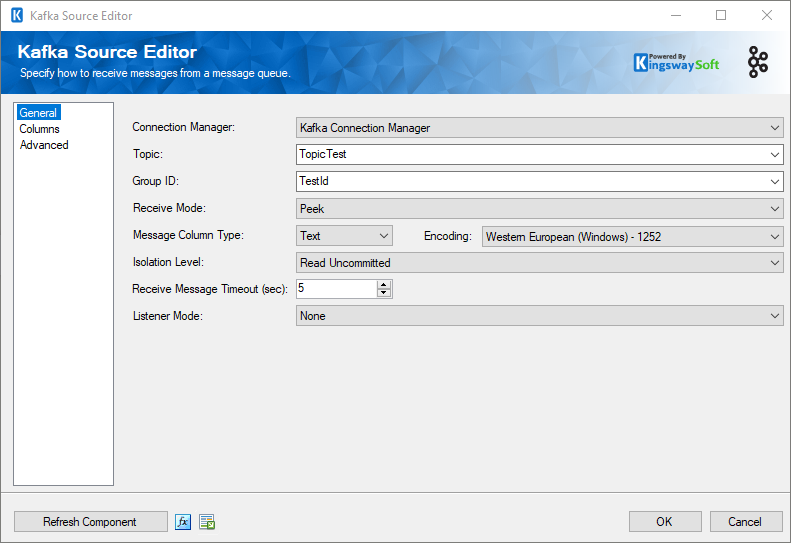
Task: Open the expression editor fx icon
Action: (183, 521)
